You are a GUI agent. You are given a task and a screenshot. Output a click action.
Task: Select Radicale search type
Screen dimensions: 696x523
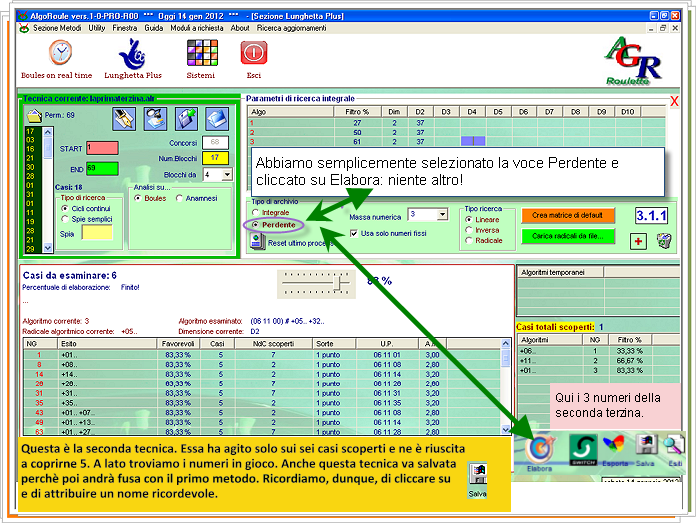(x=469, y=240)
